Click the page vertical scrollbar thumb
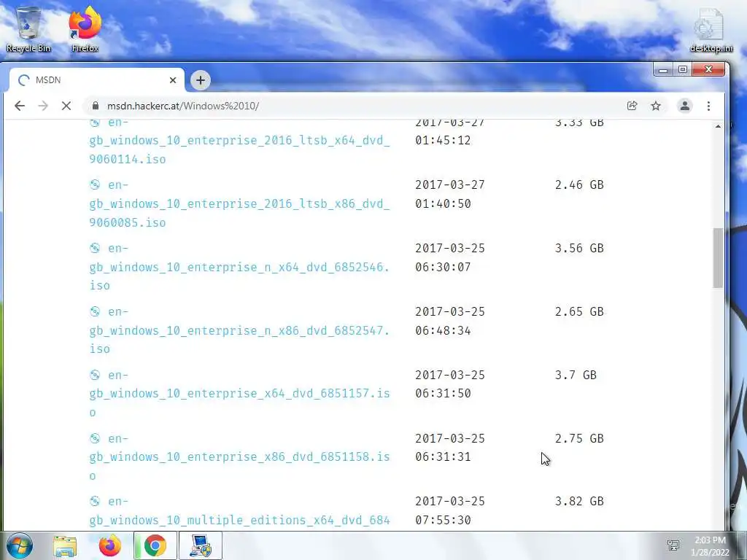Screen dimensions: 747x560 [718, 258]
